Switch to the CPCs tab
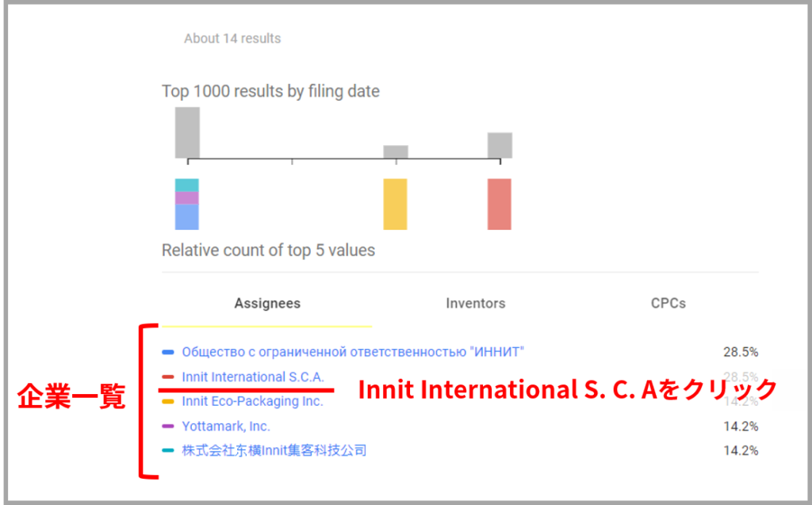The width and height of the screenshot is (812, 505). pos(668,304)
